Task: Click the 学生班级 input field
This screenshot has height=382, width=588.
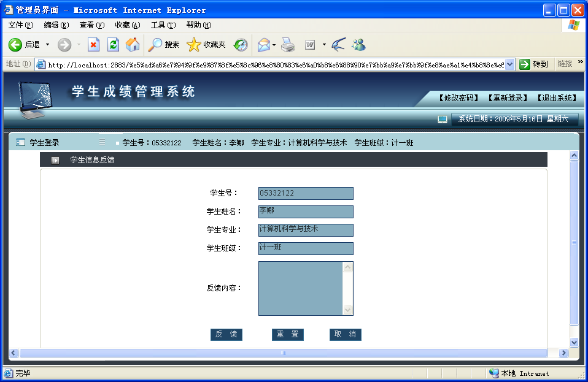Action: [306, 248]
